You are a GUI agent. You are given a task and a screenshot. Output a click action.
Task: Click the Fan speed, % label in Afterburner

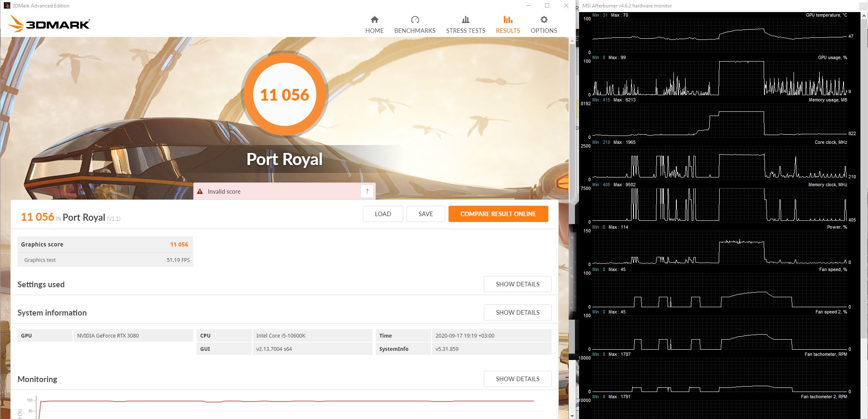coord(833,269)
